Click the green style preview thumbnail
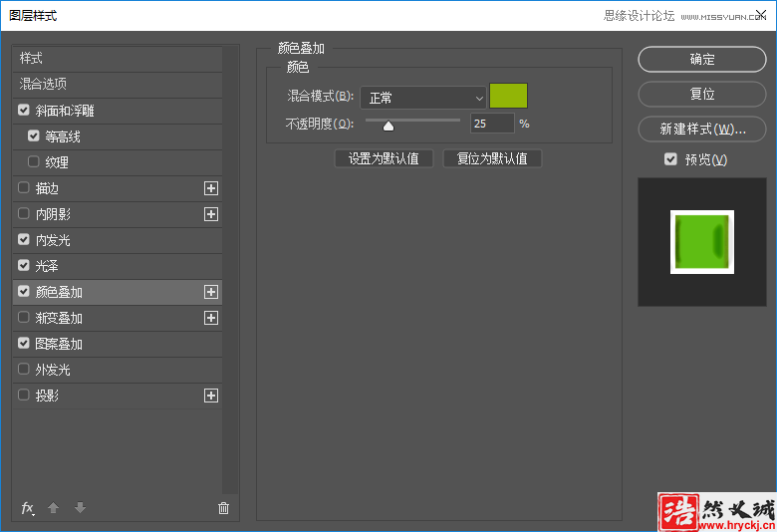777x532 pixels. pos(702,242)
